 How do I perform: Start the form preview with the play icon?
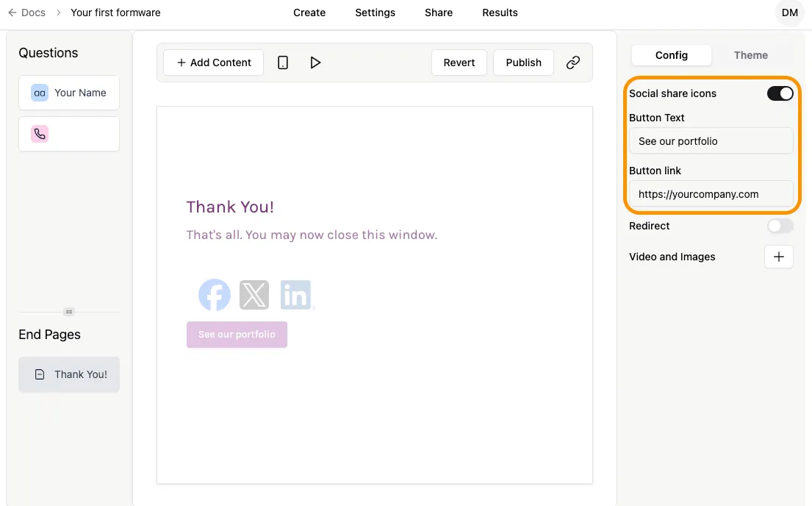(x=316, y=63)
